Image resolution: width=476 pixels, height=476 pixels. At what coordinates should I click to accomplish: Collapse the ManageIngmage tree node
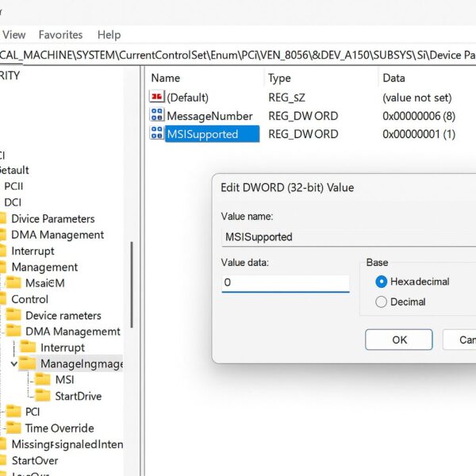13,363
